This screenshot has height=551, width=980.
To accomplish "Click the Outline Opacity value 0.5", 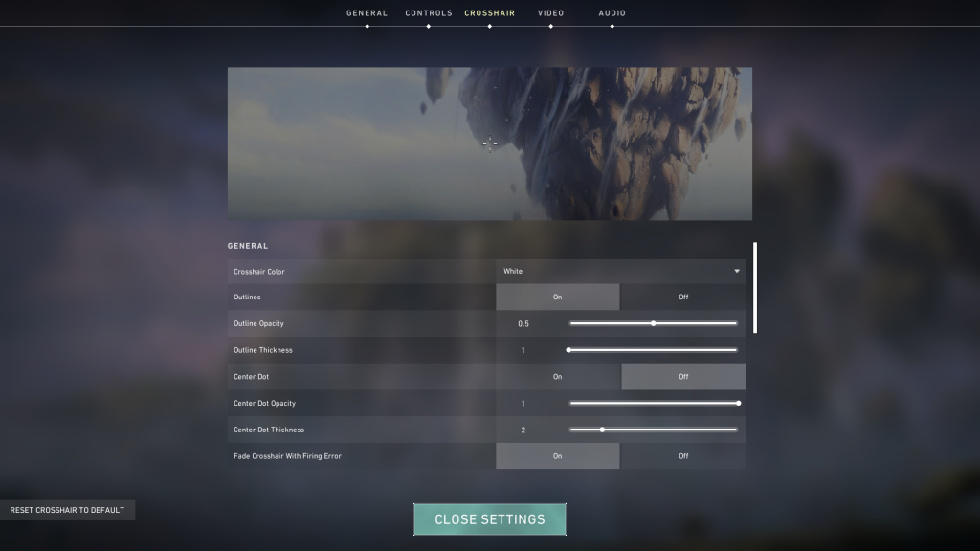I will click(x=523, y=323).
